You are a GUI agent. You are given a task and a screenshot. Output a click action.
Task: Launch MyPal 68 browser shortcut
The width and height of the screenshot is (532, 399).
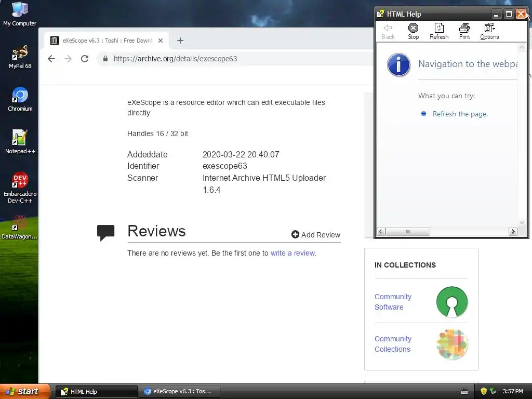(x=20, y=57)
